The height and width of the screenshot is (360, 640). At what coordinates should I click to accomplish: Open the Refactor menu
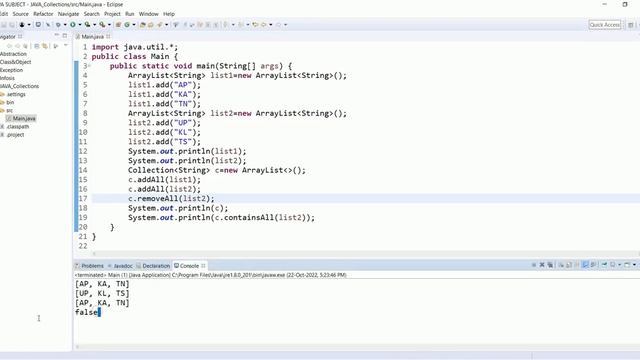click(43, 14)
